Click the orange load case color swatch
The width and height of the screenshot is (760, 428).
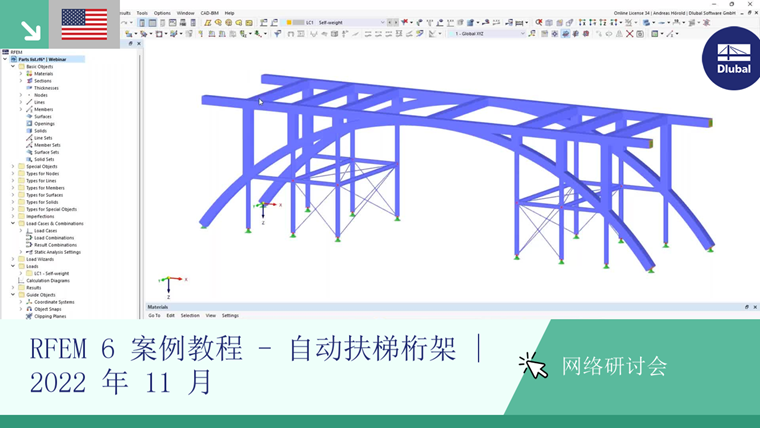pyautogui.click(x=288, y=22)
